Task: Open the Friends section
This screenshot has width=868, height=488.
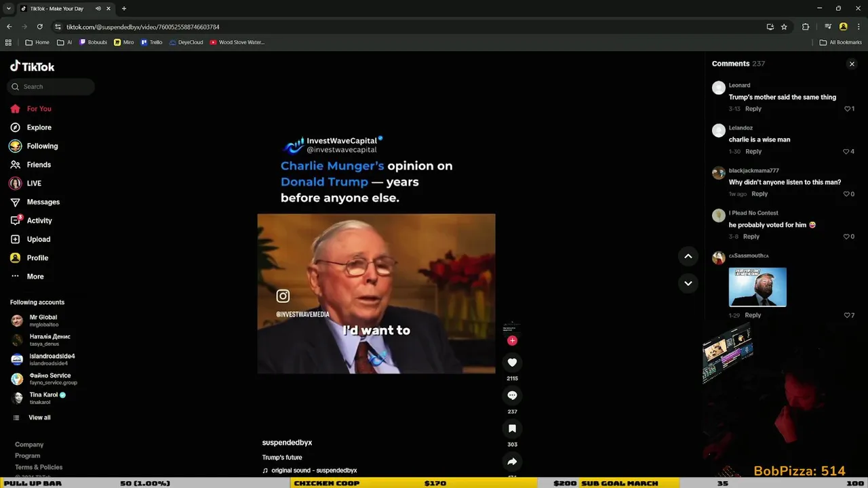Action: (x=31, y=165)
